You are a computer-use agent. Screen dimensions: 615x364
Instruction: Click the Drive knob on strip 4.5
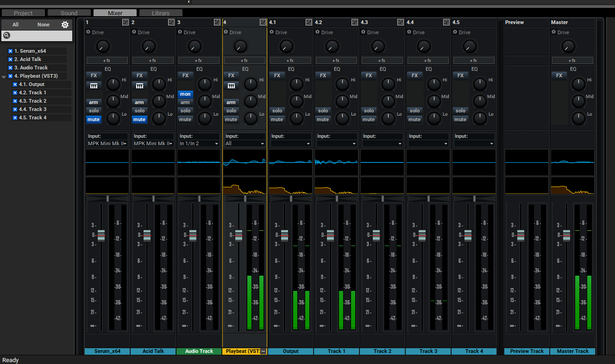pos(470,46)
